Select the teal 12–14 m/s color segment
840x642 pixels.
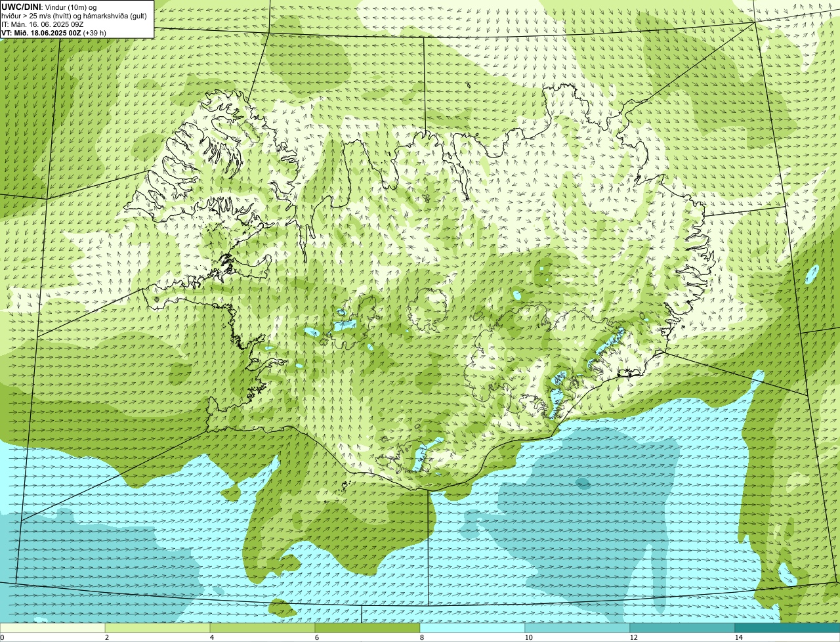[682, 628]
